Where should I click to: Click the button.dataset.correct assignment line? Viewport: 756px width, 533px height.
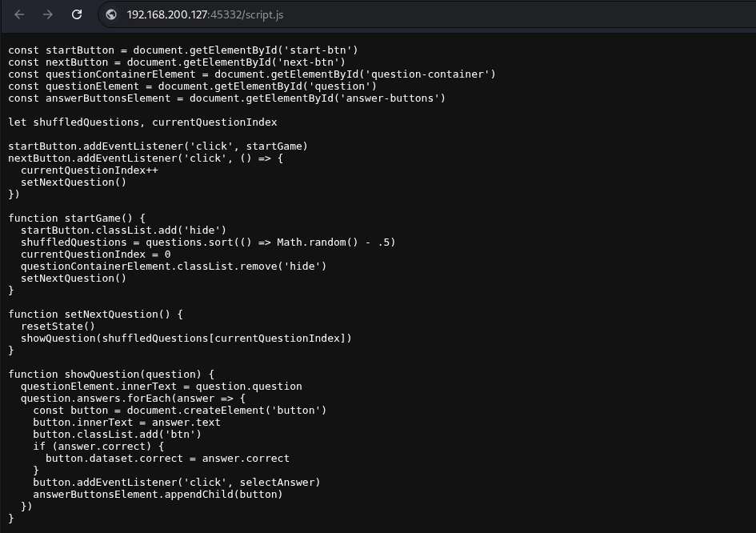[x=167, y=459]
